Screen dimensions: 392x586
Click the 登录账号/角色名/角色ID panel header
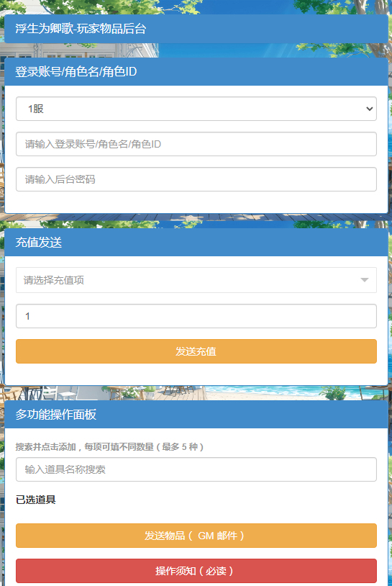[196, 71]
